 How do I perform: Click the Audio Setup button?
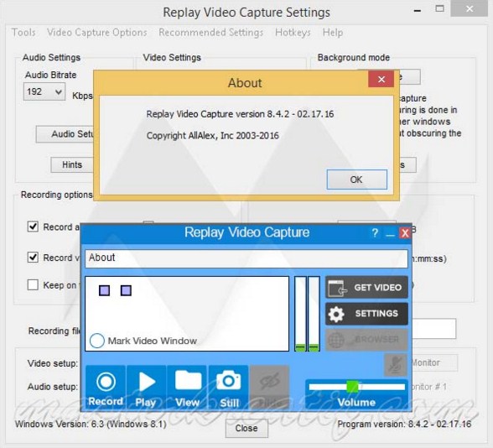65,134
